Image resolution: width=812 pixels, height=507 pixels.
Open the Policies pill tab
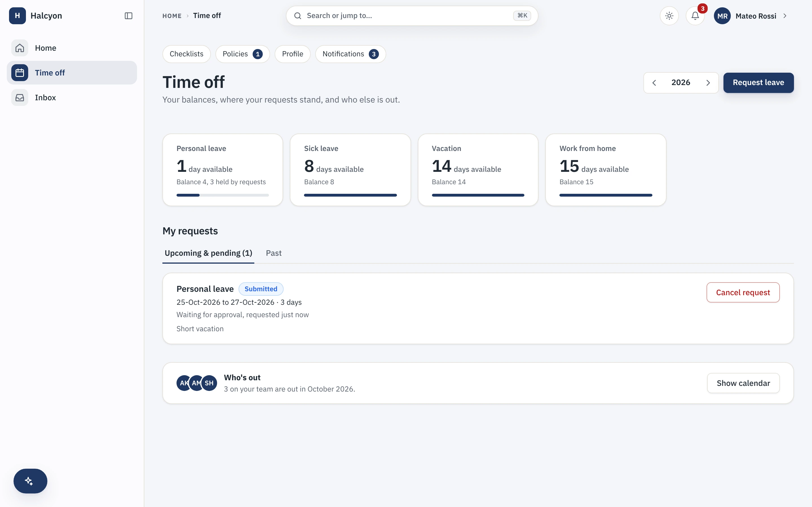click(x=242, y=54)
